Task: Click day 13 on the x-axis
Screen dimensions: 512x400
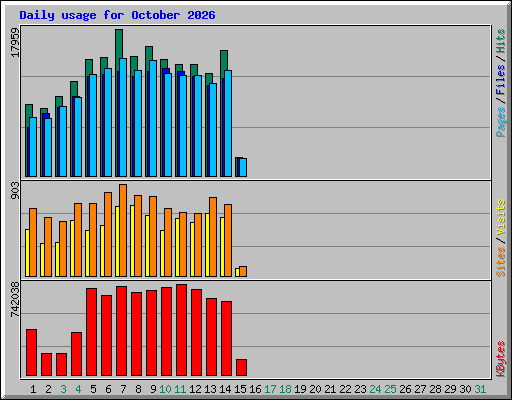Action: tap(210, 389)
